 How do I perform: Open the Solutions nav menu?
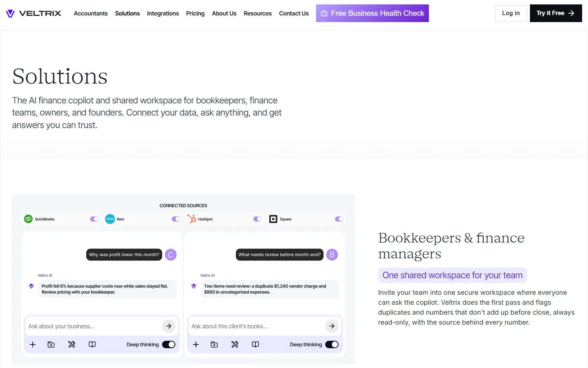pyautogui.click(x=128, y=14)
